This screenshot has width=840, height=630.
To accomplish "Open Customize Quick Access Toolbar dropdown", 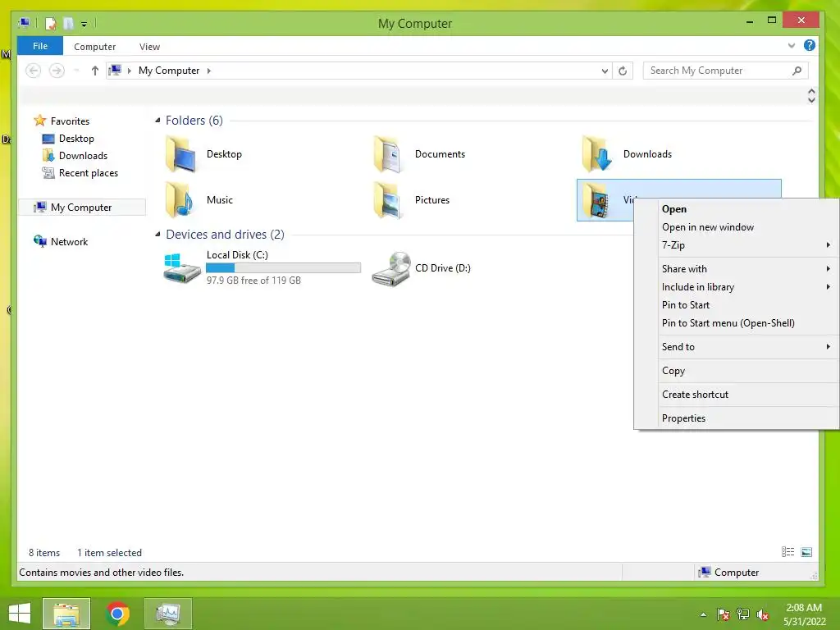I will [x=84, y=24].
